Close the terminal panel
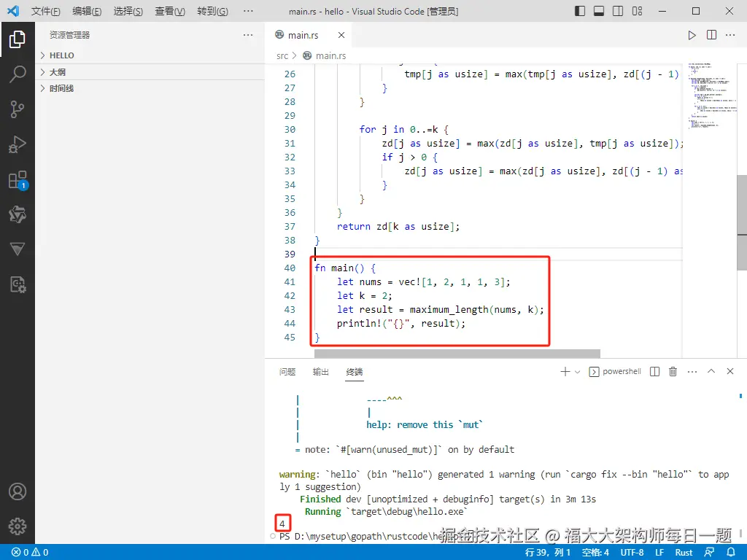Screen dimensions: 747x560 coord(729,371)
